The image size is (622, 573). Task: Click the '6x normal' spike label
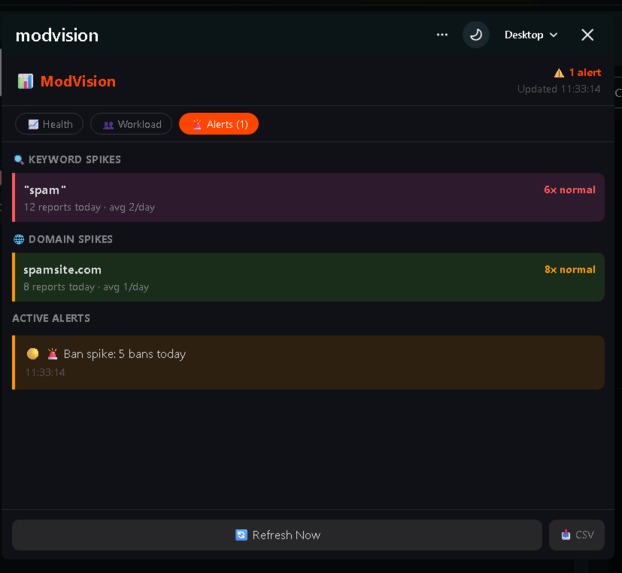[570, 190]
